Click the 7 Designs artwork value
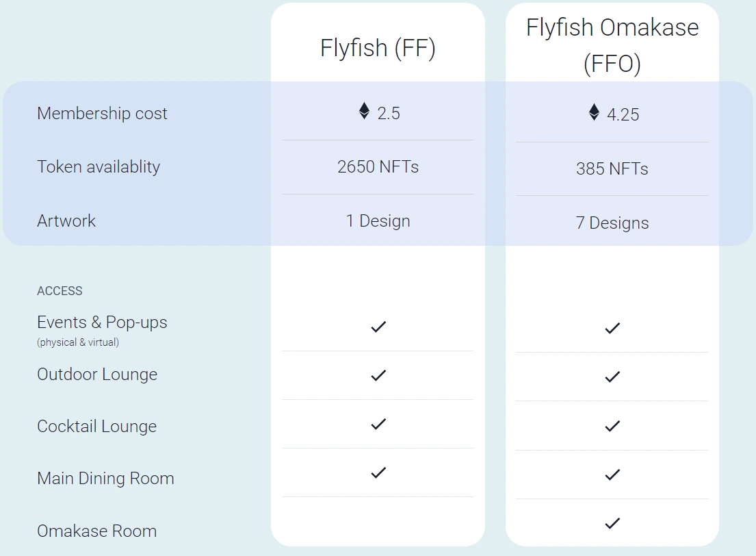The width and height of the screenshot is (756, 556). click(612, 223)
